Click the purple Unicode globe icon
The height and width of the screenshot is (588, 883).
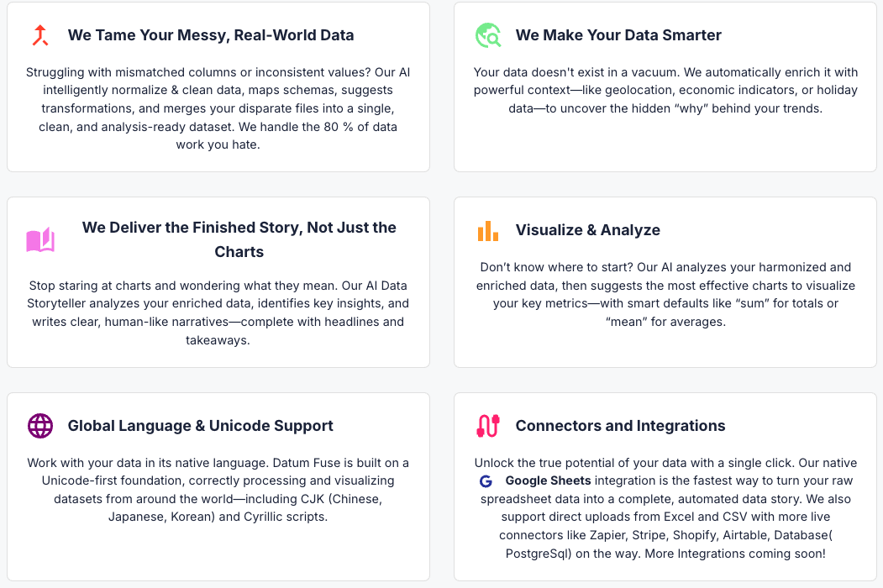(39, 426)
